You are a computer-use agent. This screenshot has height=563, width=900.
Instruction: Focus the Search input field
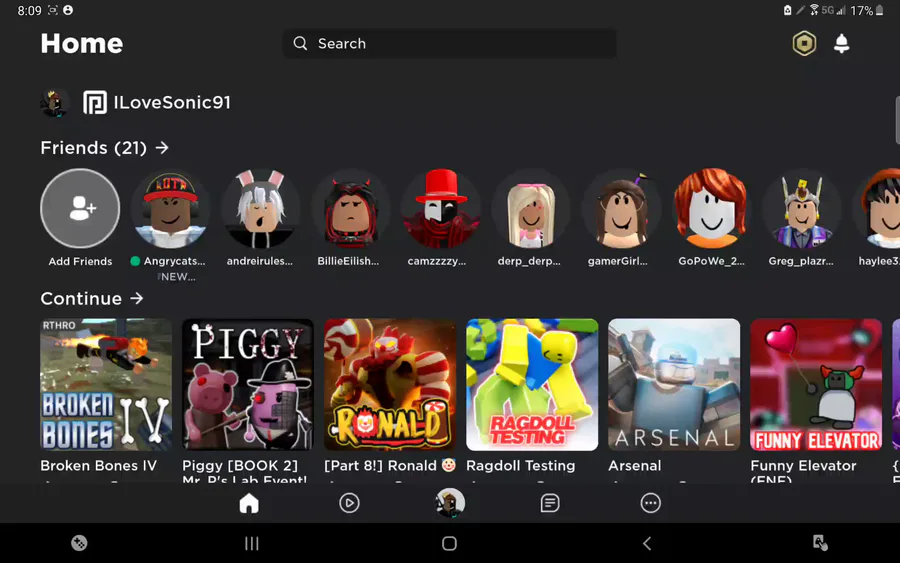pos(449,44)
